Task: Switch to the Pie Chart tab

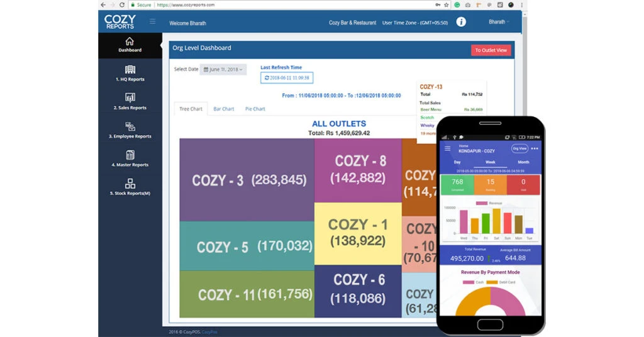Action: coord(255,109)
